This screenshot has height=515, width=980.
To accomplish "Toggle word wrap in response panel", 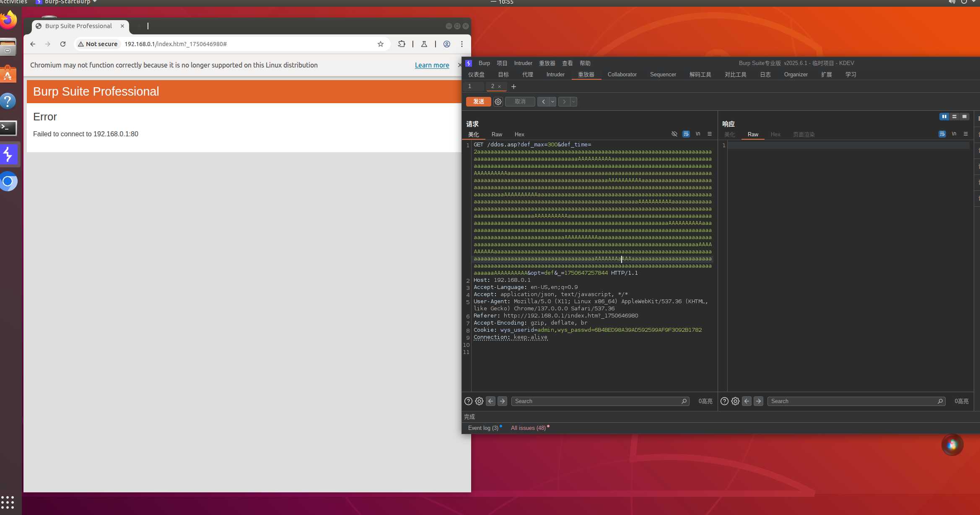I will pyautogui.click(x=942, y=134).
